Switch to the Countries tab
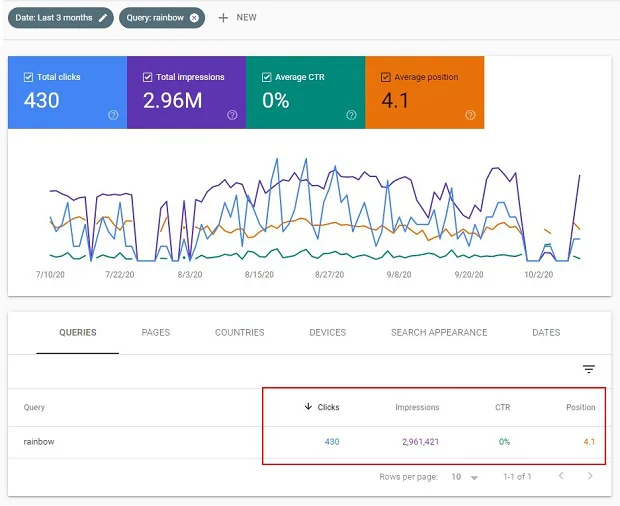620x506 pixels. [x=239, y=332]
